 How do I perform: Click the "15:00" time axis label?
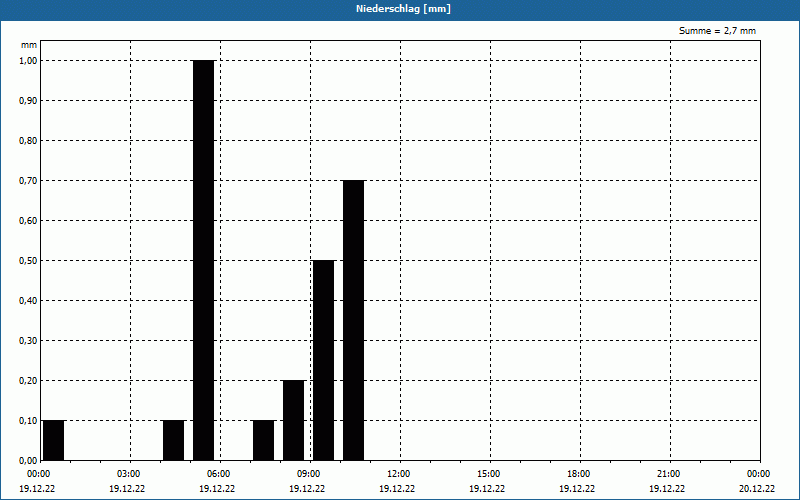click(x=489, y=474)
